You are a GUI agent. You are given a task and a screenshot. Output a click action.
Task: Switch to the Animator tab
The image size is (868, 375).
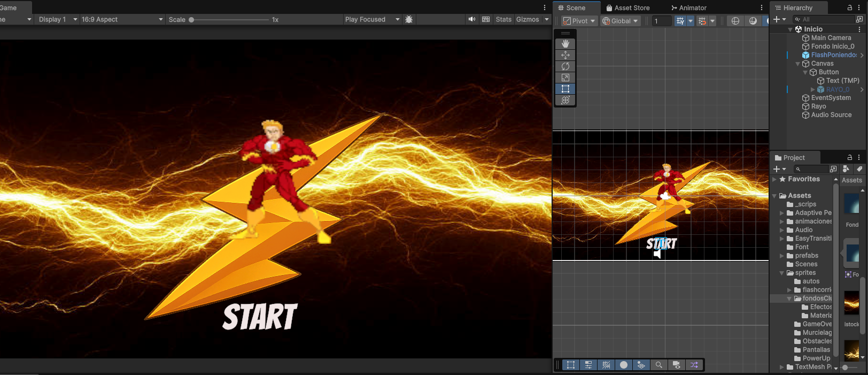click(689, 7)
